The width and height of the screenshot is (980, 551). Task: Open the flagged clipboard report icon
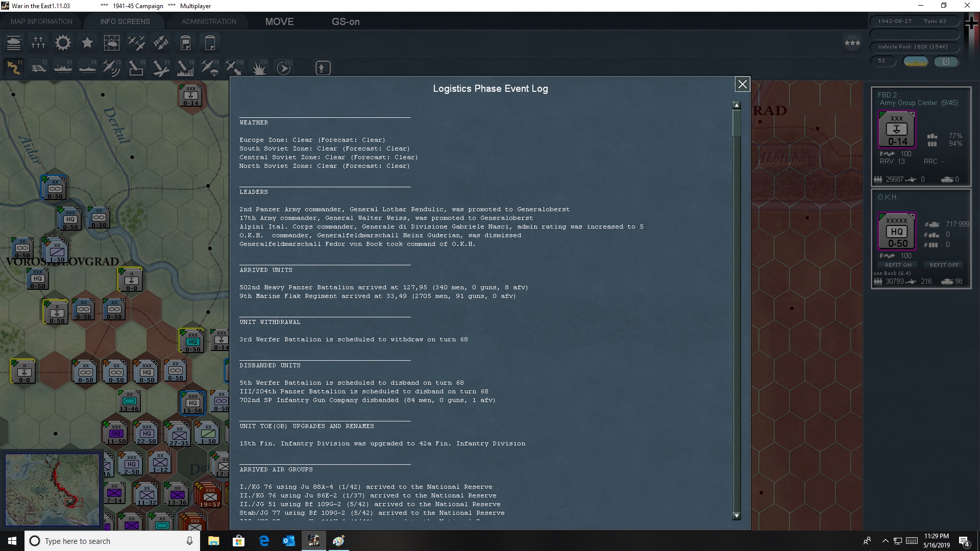tap(185, 43)
